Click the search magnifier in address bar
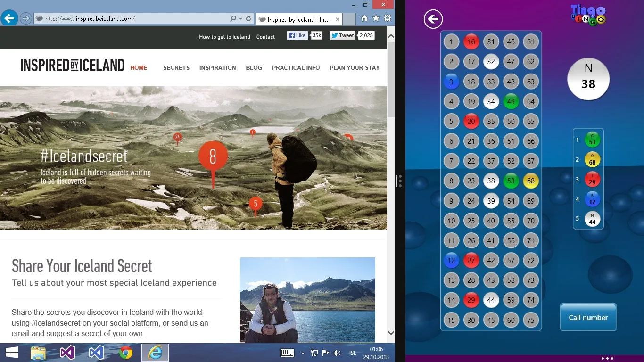The image size is (644, 362). [233, 19]
